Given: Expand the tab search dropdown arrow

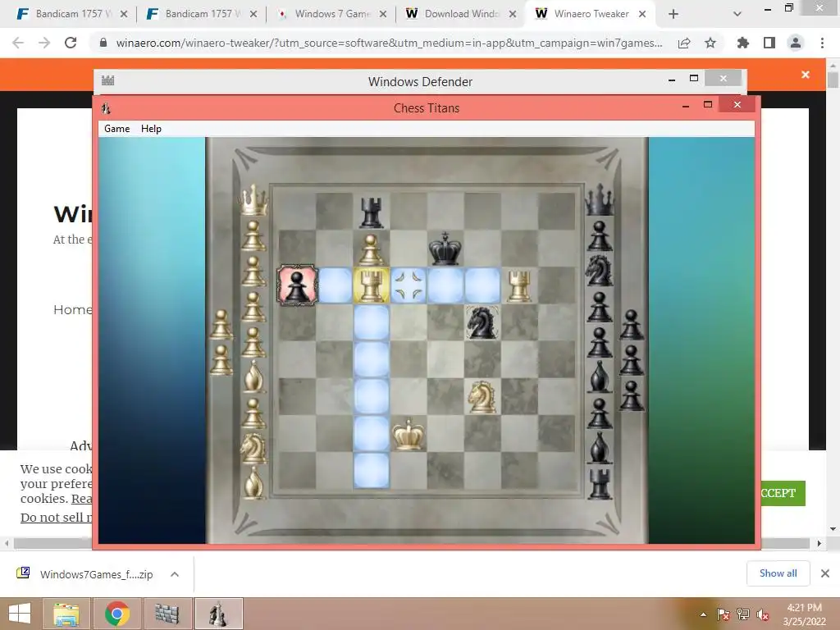Looking at the screenshot, I should coord(737,14).
